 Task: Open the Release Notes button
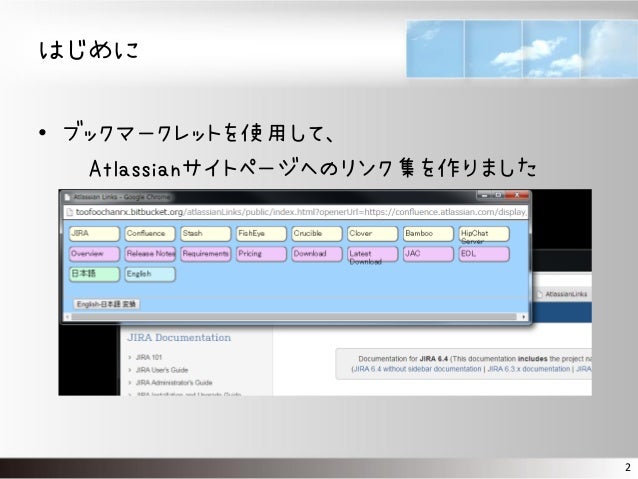click(x=150, y=254)
